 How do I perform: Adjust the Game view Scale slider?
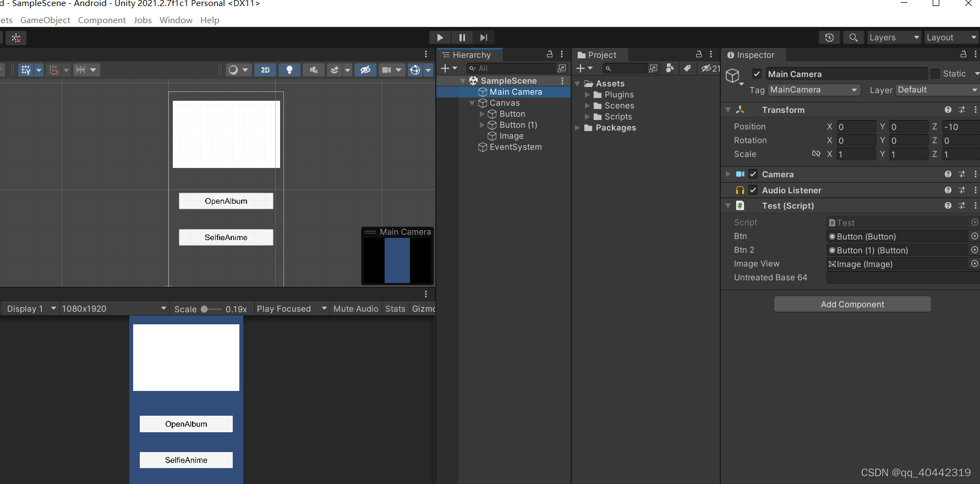tap(205, 309)
